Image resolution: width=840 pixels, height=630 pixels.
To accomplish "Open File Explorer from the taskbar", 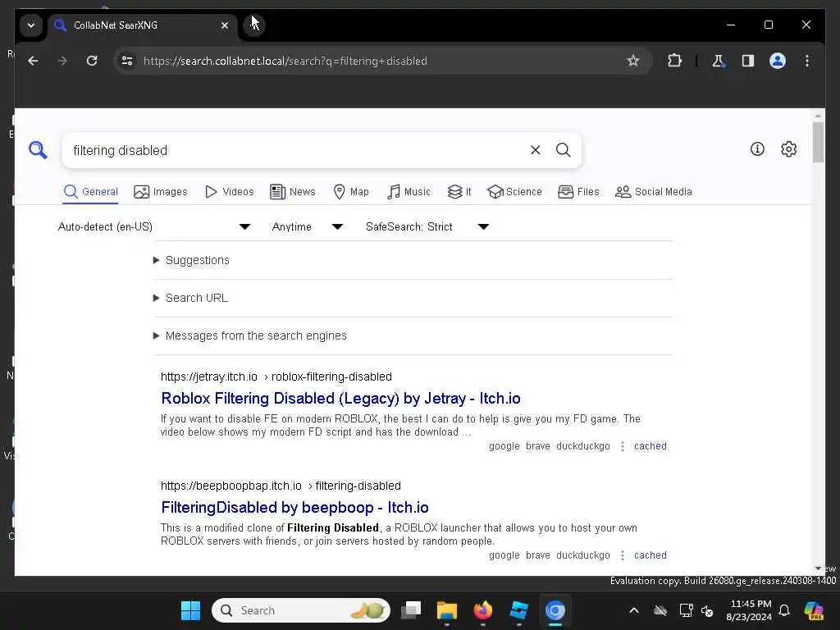I will pos(447,610).
